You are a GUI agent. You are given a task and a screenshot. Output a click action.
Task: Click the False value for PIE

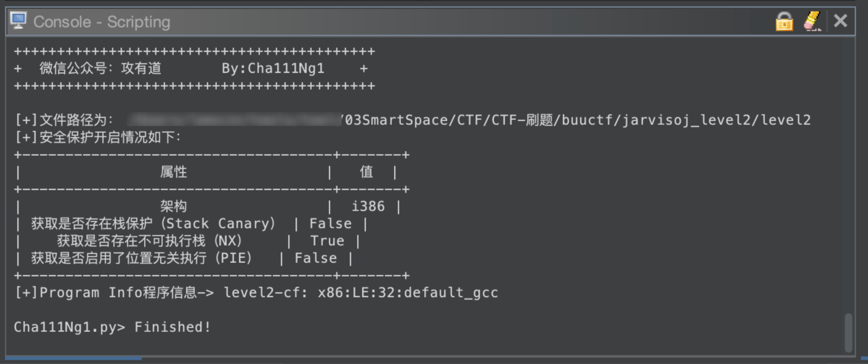coord(316,258)
